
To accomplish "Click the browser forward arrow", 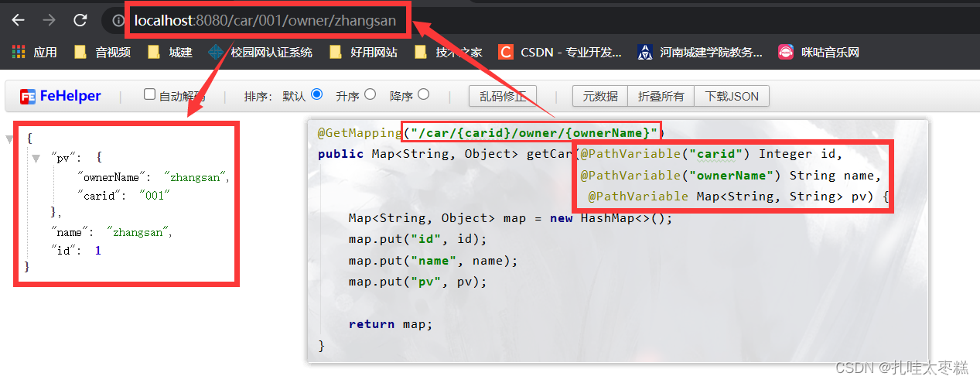I will 49,20.
